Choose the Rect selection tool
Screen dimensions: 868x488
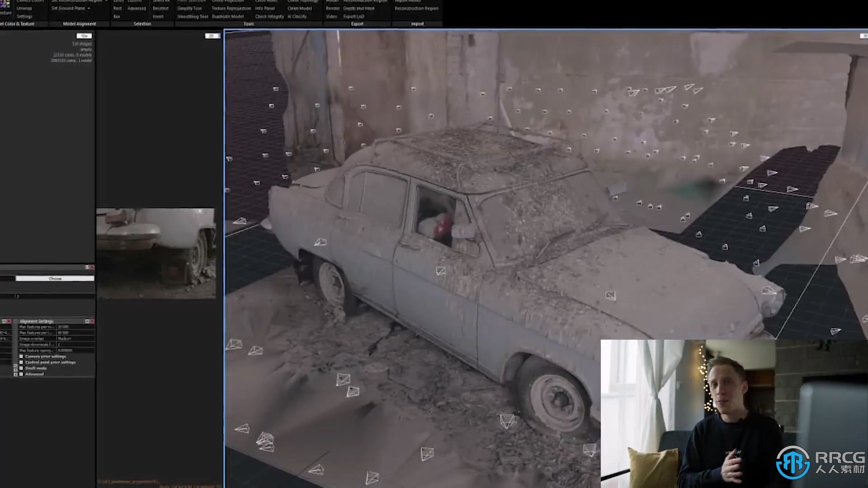tap(118, 9)
